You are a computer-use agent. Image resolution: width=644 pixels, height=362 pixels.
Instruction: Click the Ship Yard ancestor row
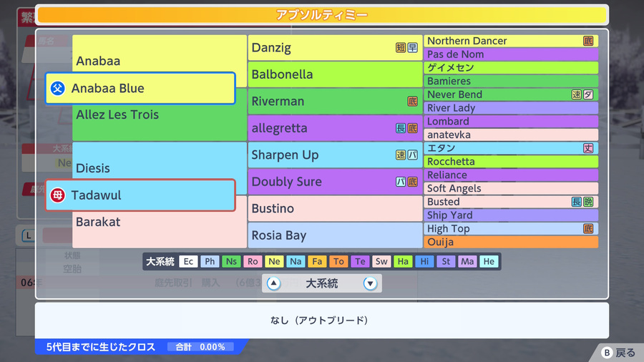(511, 215)
